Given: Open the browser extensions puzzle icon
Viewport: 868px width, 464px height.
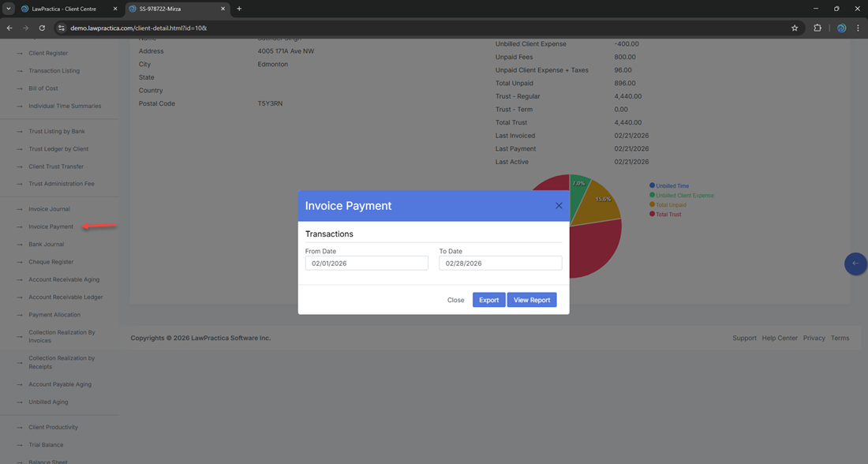Looking at the screenshot, I should point(817,28).
